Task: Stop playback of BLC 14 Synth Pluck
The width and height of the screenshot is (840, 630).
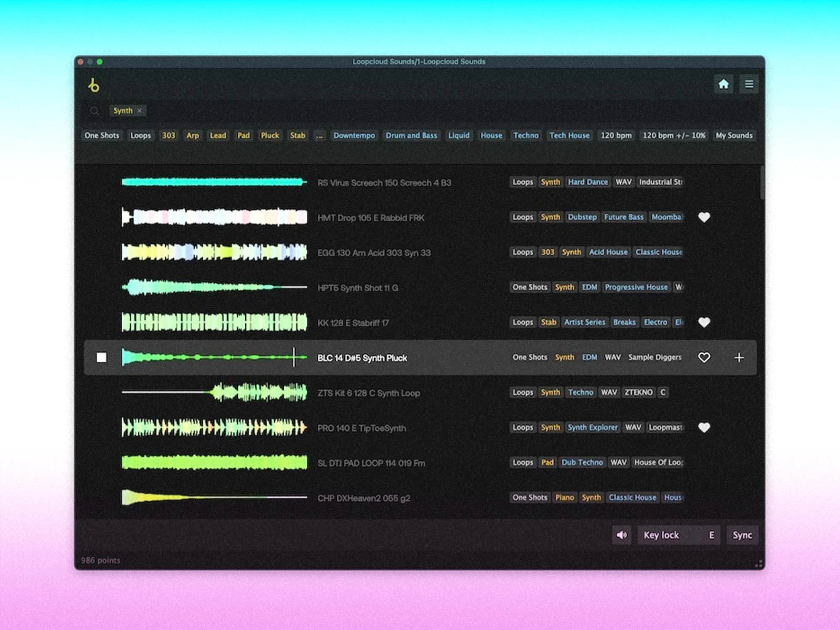Action: click(x=101, y=357)
